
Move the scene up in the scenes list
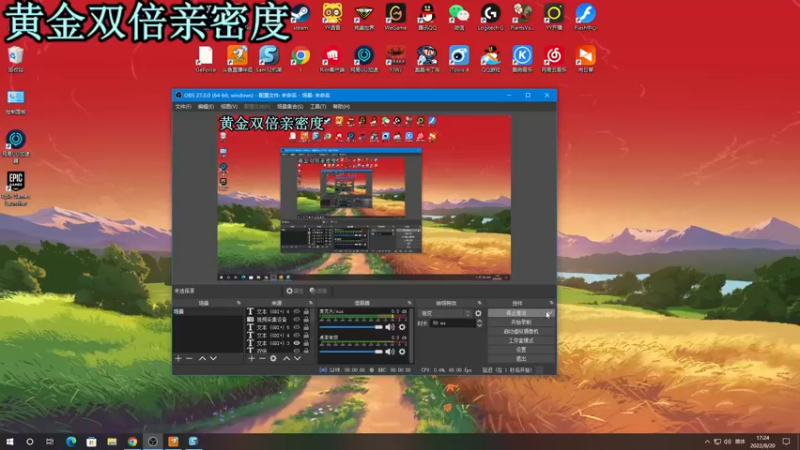tap(202, 359)
